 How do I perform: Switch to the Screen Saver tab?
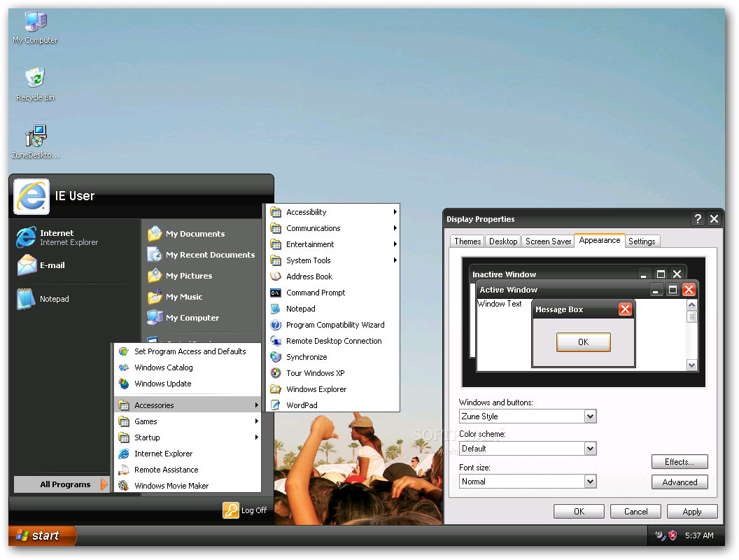click(548, 241)
